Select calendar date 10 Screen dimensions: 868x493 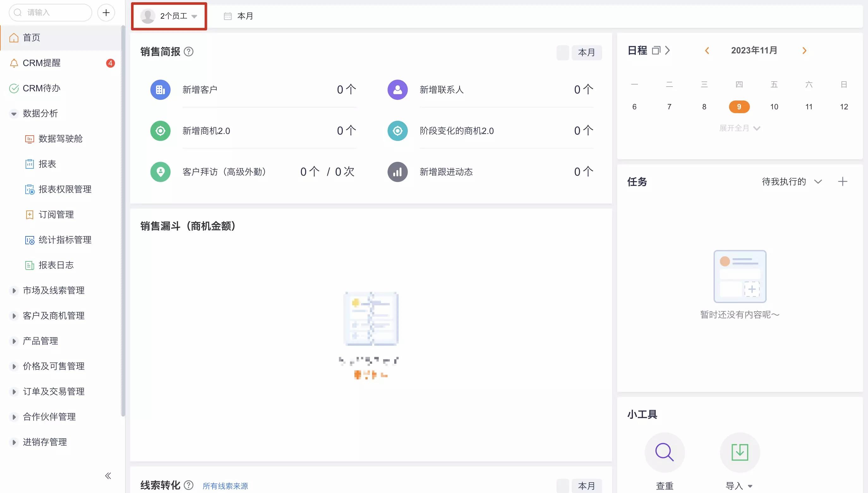click(x=774, y=107)
